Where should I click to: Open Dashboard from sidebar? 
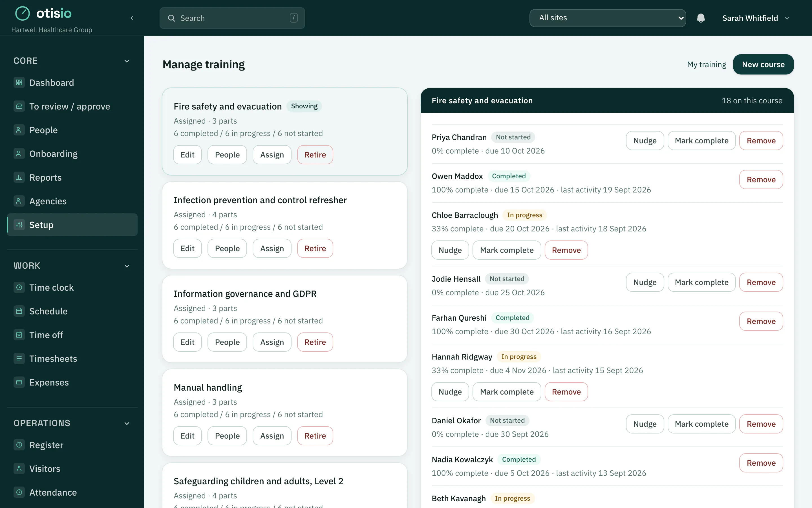(72, 83)
